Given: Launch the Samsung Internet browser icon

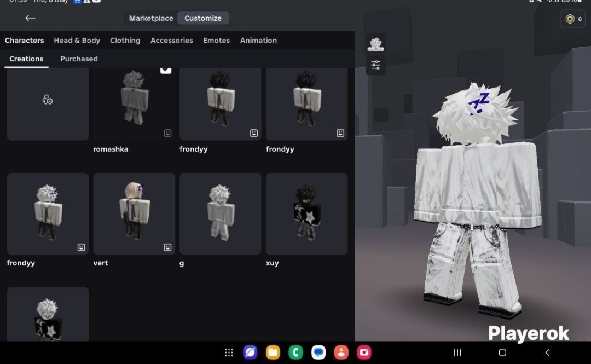Looking at the screenshot, I should click(250, 353).
